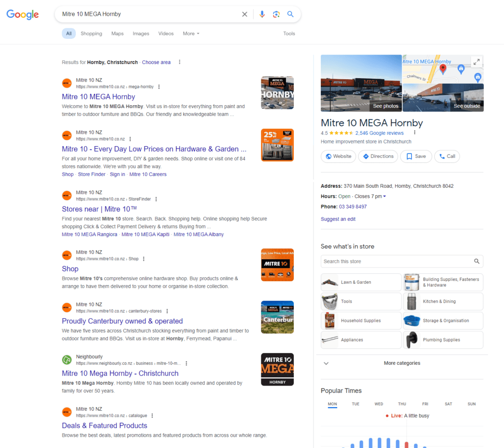Clear the search box text

(x=245, y=14)
